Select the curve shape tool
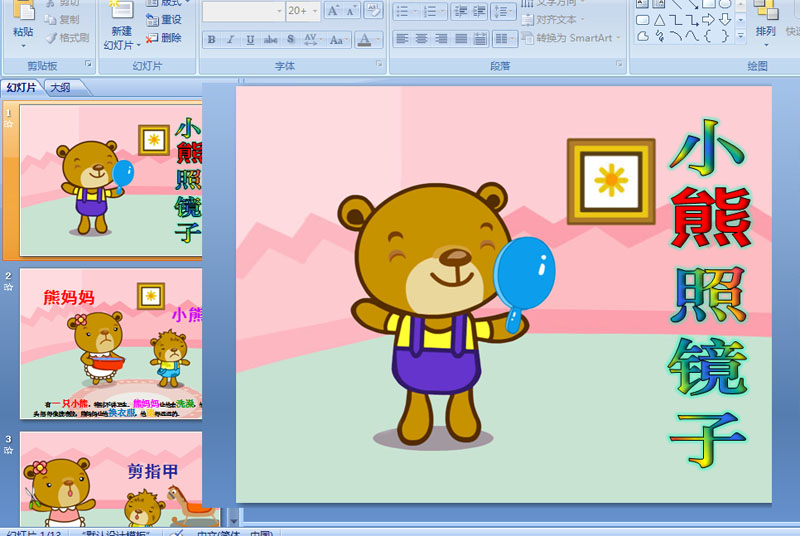The height and width of the screenshot is (536, 800). (x=692, y=36)
